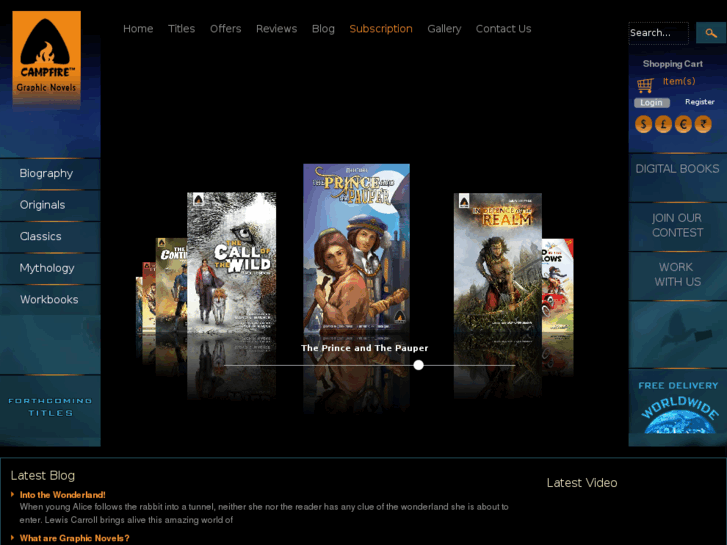727x545 pixels.
Task: Select the dollar currency icon
Action: click(x=644, y=124)
